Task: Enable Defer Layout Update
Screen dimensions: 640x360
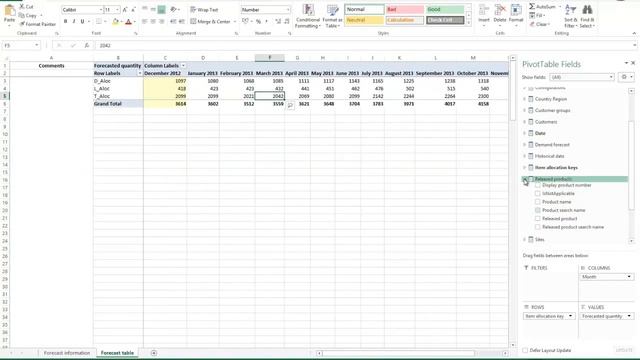Action: 525,350
